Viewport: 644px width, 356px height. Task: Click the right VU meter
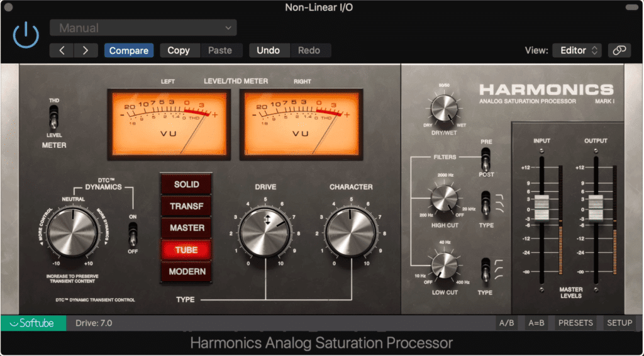tap(301, 125)
